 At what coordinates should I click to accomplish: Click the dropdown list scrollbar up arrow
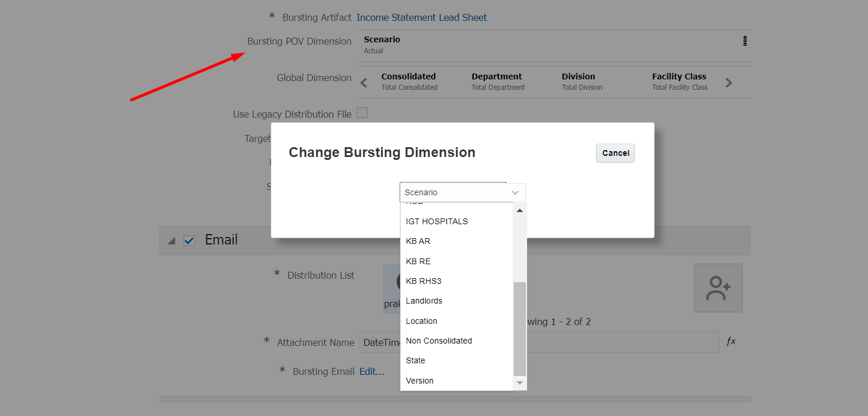pyautogui.click(x=520, y=210)
